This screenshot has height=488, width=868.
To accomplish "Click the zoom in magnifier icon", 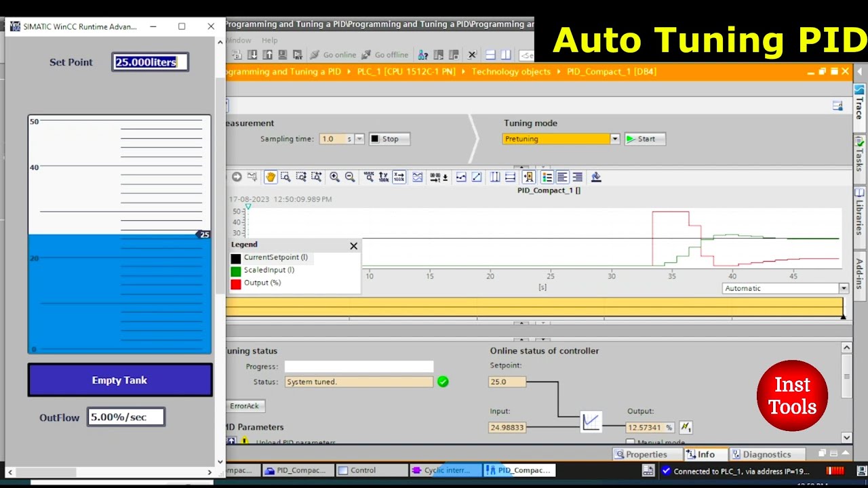I will coord(334,177).
